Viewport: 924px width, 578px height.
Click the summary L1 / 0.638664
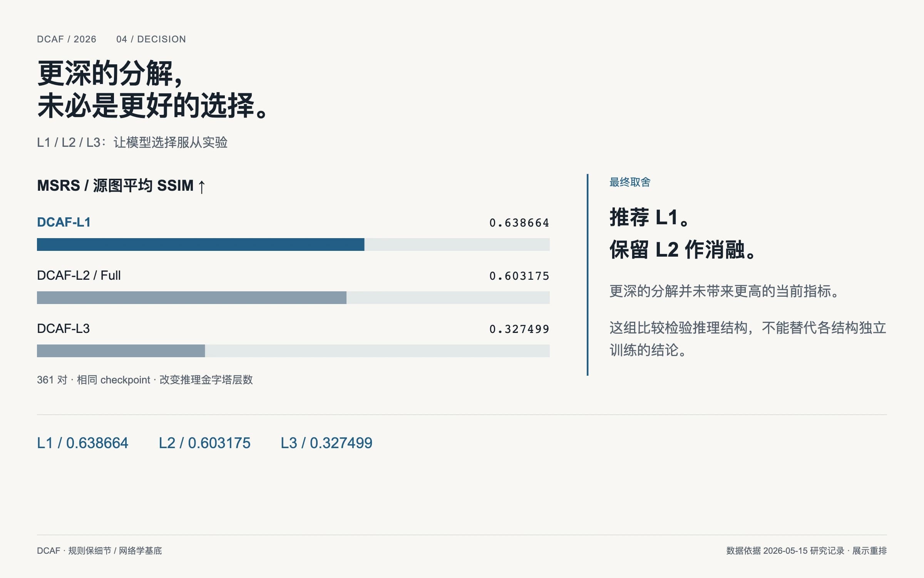[x=82, y=443]
